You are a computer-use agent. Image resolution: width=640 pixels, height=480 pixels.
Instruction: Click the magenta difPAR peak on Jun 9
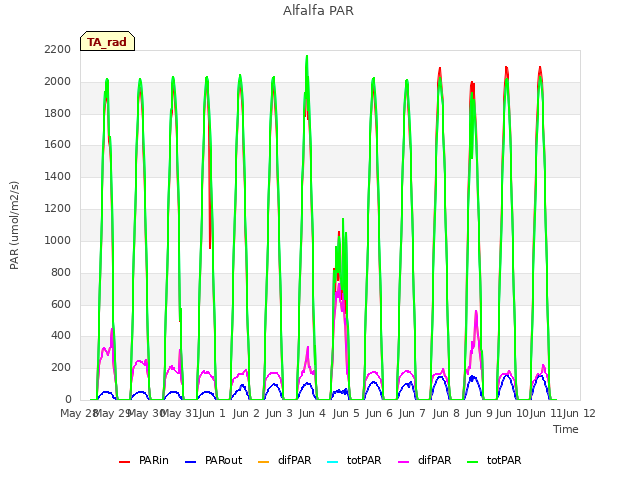coord(476,320)
